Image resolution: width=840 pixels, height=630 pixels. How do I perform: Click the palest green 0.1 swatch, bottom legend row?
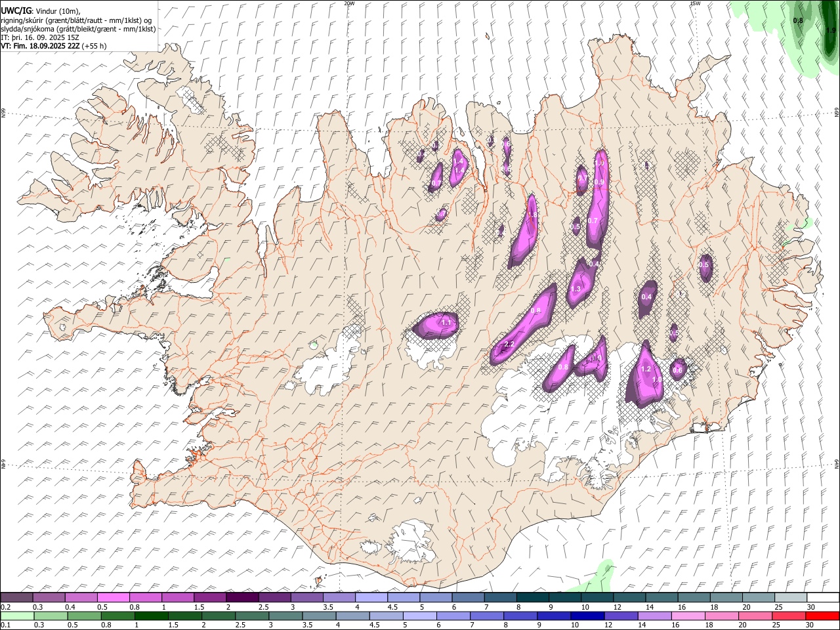17,616
